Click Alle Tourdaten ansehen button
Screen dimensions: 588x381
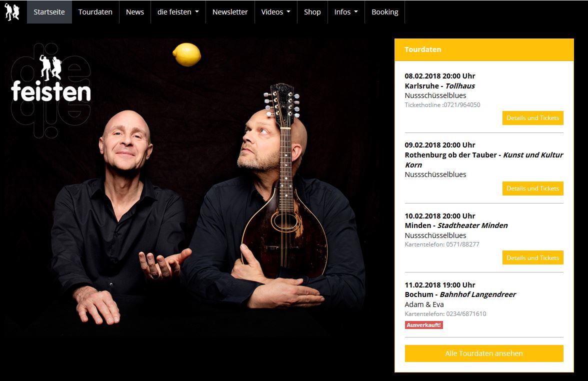484,353
